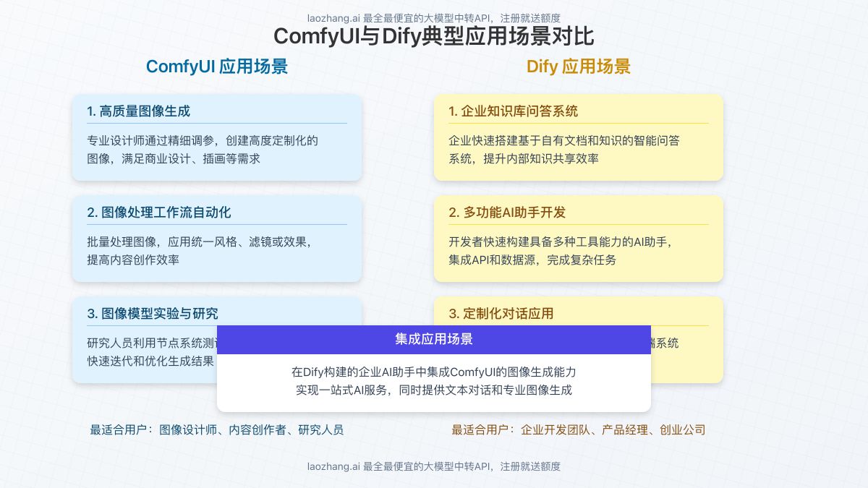Click the line "在Dify构建的企业AI助手中集成ComfyUI的图像生成能力"
Viewport: 868px width, 488px height.
(x=434, y=372)
